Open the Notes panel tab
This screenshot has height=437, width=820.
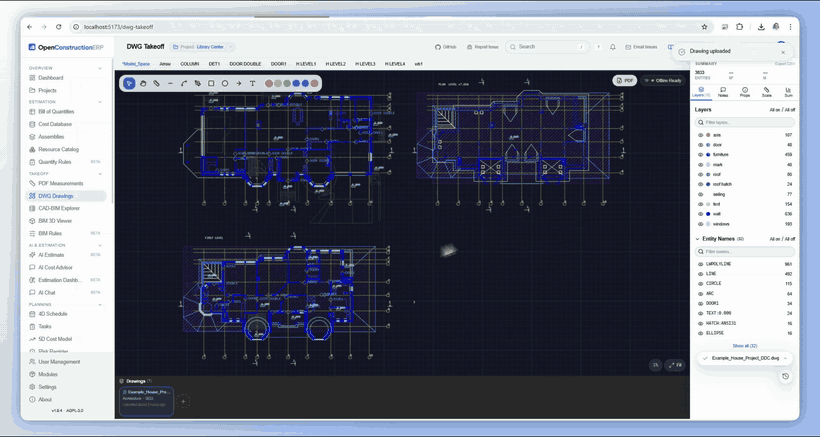(x=723, y=92)
